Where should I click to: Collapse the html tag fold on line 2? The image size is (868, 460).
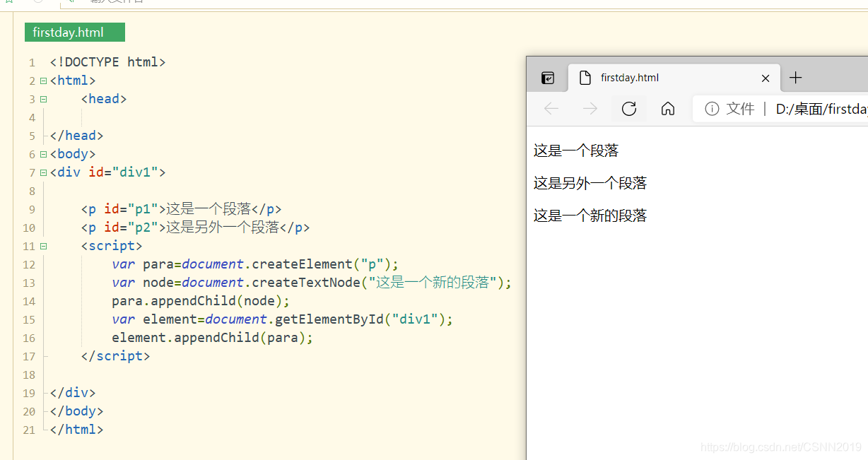tap(43, 81)
